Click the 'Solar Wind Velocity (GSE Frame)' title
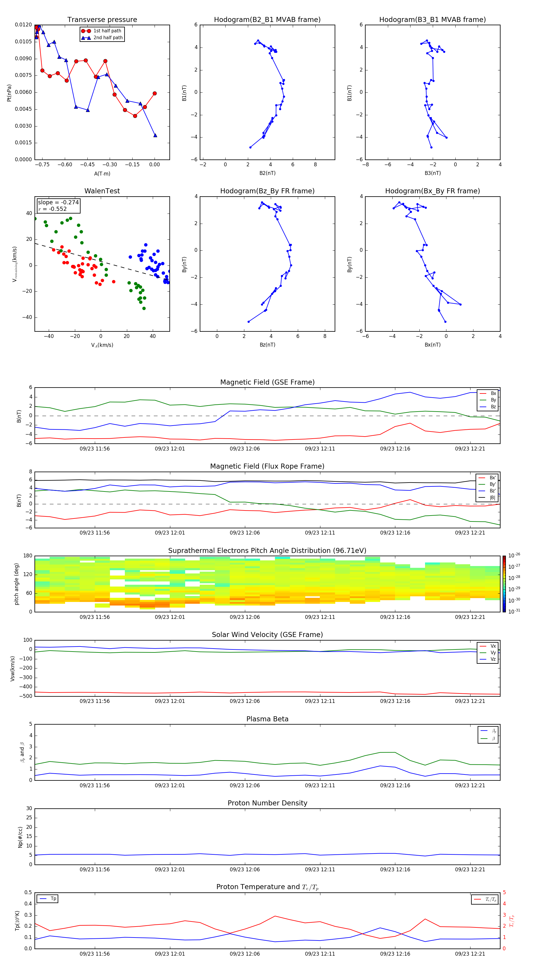 coord(267,635)
